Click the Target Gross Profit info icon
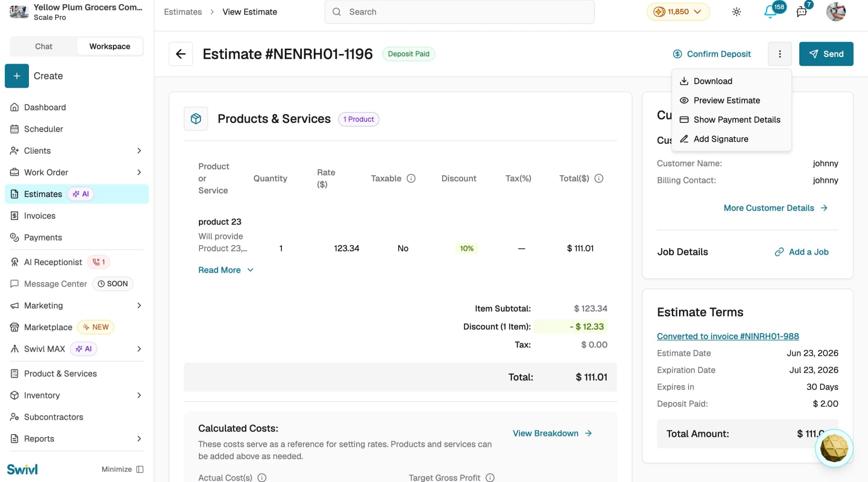The image size is (868, 482). [490, 477]
